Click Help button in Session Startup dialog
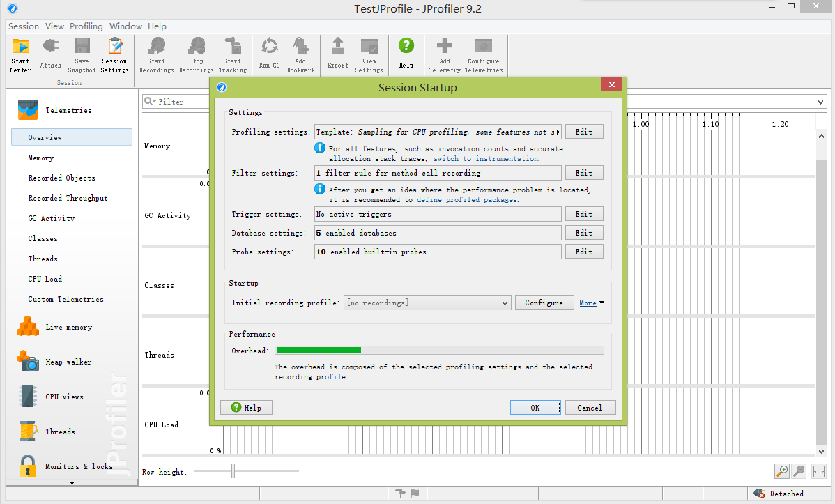The image size is (835, 504). (247, 408)
